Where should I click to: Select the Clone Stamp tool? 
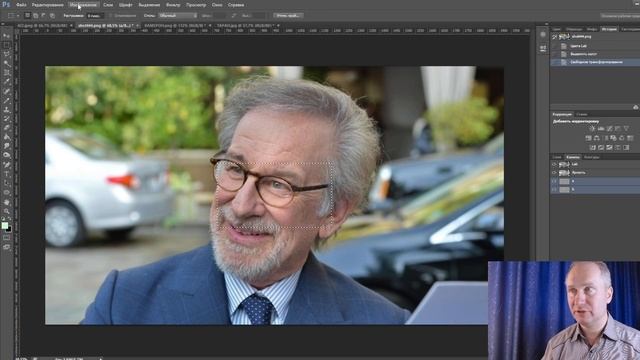[x=7, y=109]
